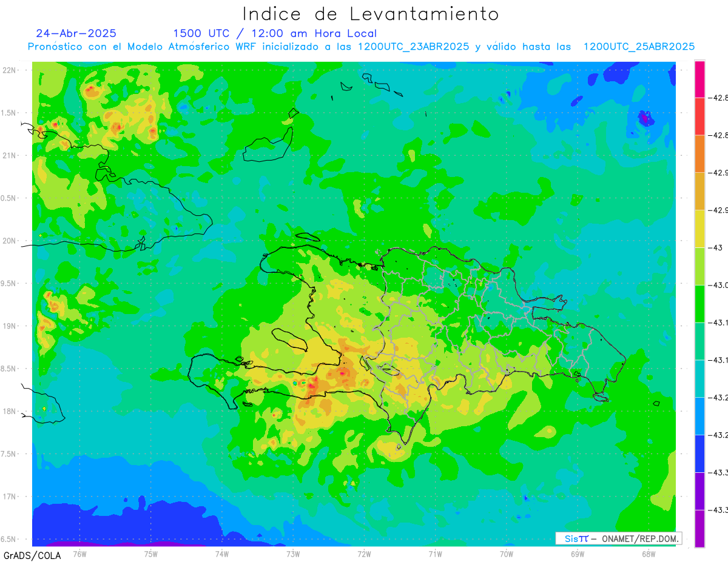Click the title 'Indice de Levantamiento'
Screen dimensions: 728x562
(x=370, y=14)
